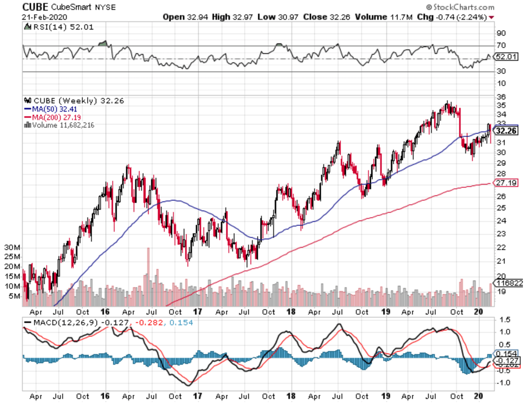This screenshot has height=405, width=532.
Task: Click the CUBE (Weekly) 32.26 legend
Action: [79, 101]
